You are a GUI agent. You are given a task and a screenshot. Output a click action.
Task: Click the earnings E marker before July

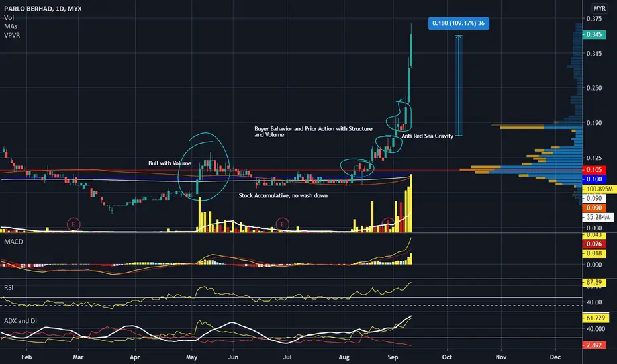click(282, 224)
